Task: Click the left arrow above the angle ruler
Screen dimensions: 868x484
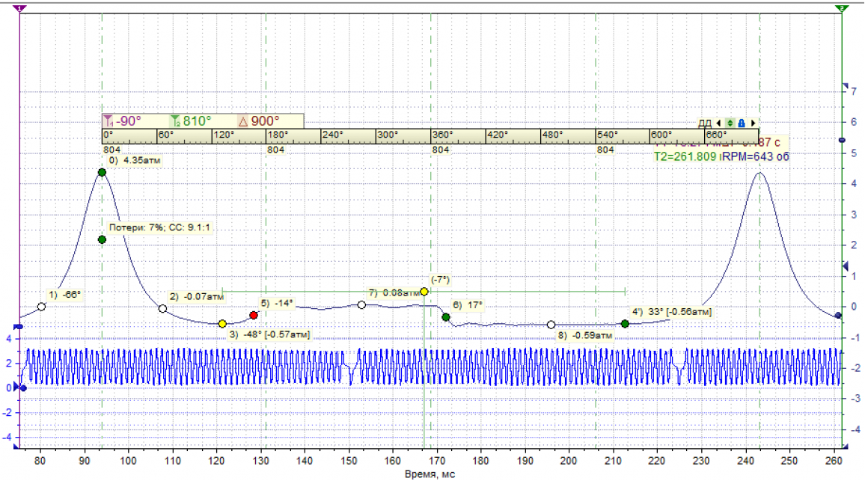Action: click(718, 123)
